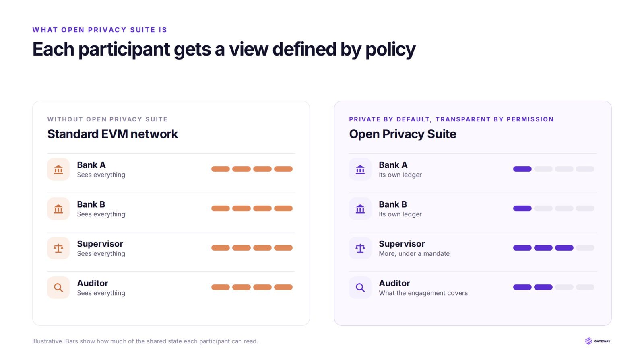Select the 'WITHOUT OPEN PRIVACY SUITE' label

point(107,119)
